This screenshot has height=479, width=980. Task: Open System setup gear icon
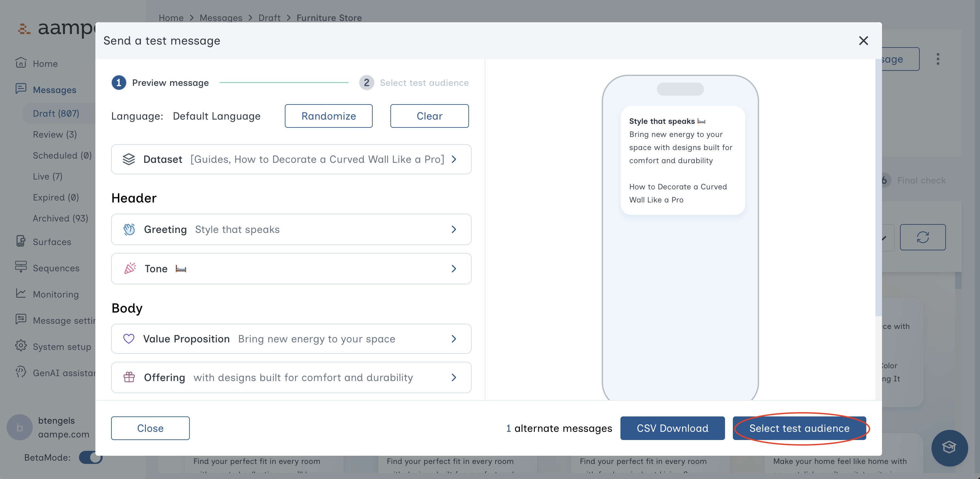(21, 346)
